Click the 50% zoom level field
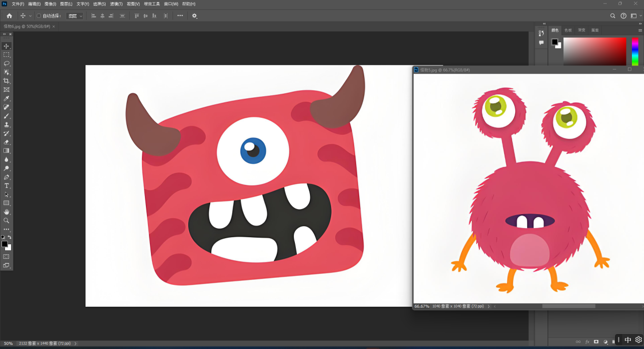The width and height of the screenshot is (644, 349). point(9,343)
